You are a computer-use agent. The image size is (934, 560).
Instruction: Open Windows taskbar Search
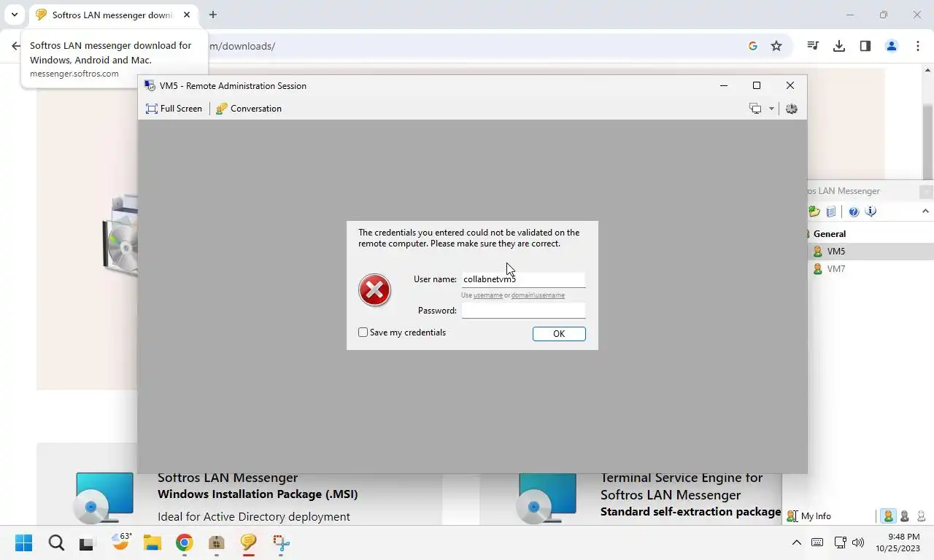56,542
